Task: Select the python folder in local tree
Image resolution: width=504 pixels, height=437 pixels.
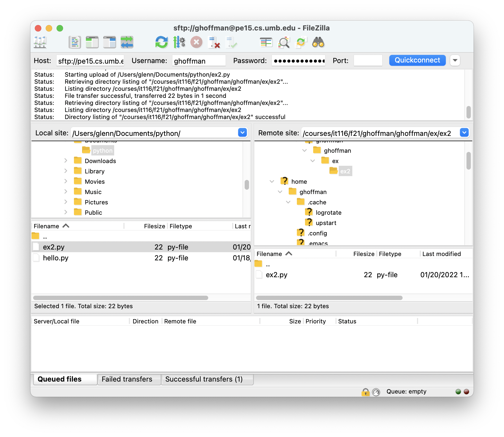Action: tap(102, 151)
